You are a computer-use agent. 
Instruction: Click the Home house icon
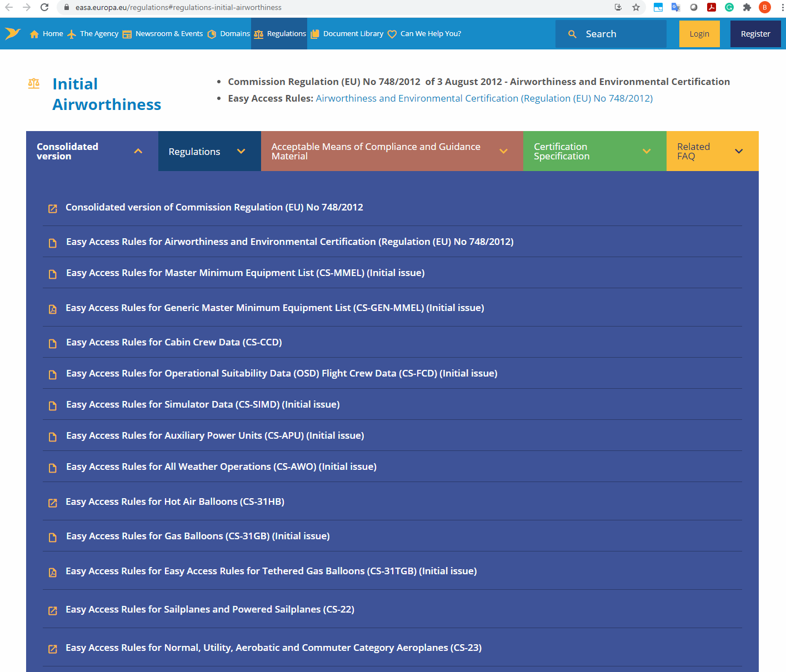click(34, 34)
